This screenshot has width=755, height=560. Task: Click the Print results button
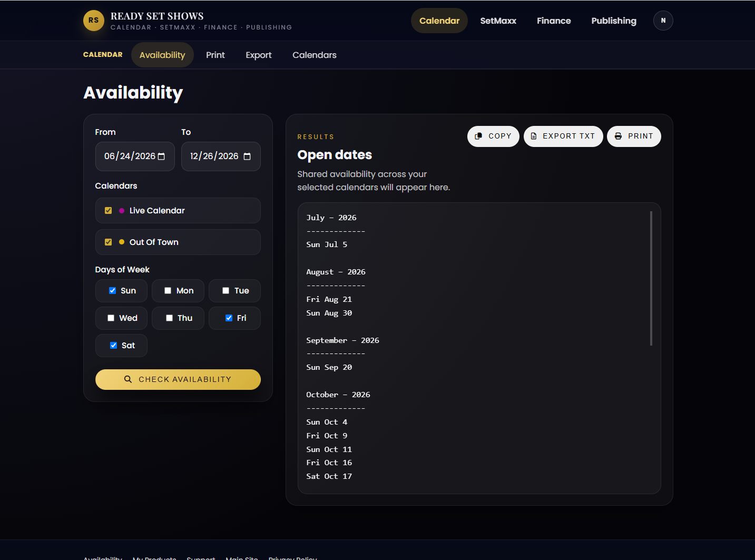pos(634,136)
